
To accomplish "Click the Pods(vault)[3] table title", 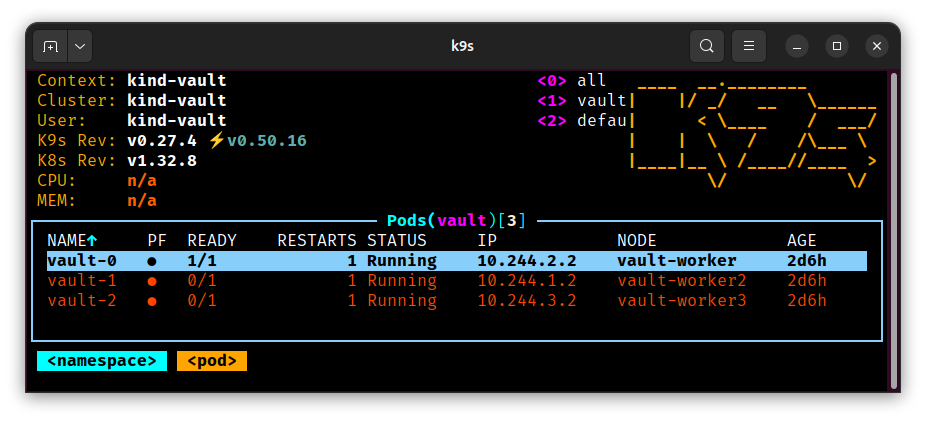I will click(x=456, y=221).
